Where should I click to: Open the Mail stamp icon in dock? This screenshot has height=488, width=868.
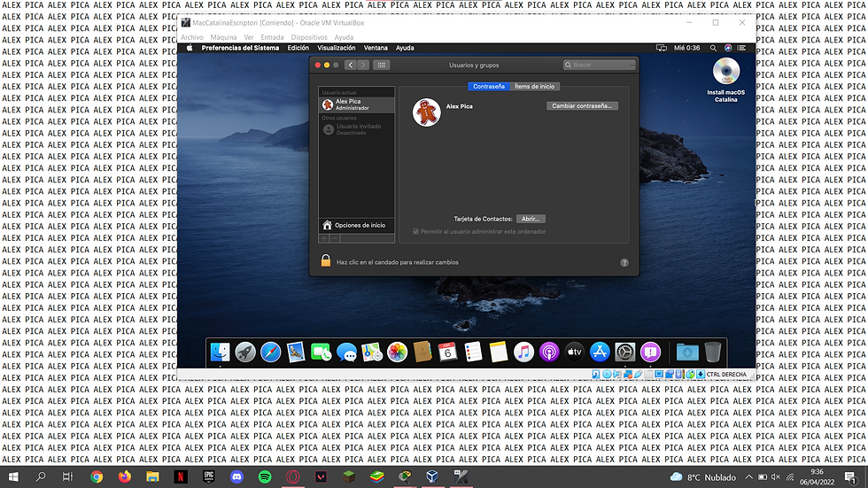[296, 352]
